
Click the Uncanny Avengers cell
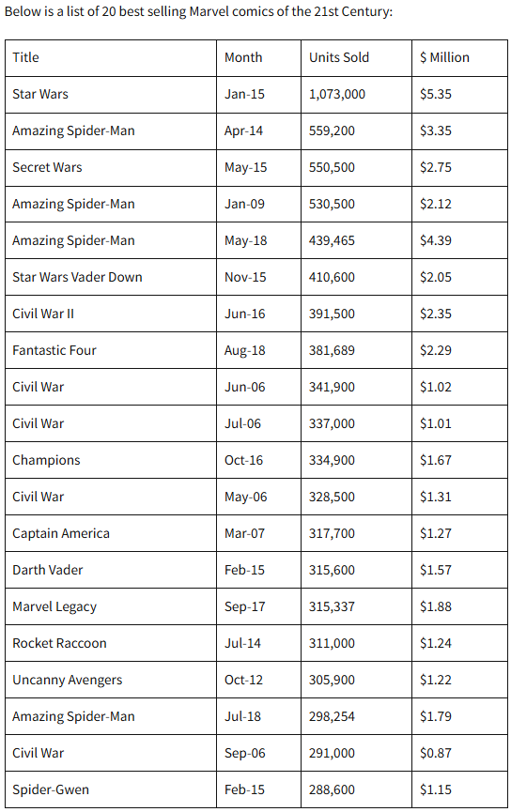(x=111, y=680)
